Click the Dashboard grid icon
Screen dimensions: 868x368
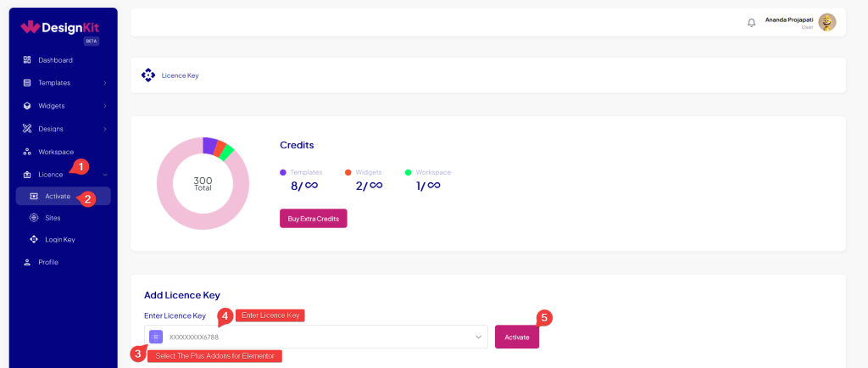(27, 59)
